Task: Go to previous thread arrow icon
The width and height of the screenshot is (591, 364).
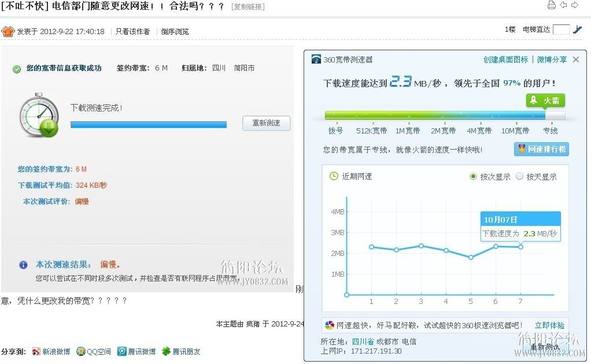Action: pos(563,5)
